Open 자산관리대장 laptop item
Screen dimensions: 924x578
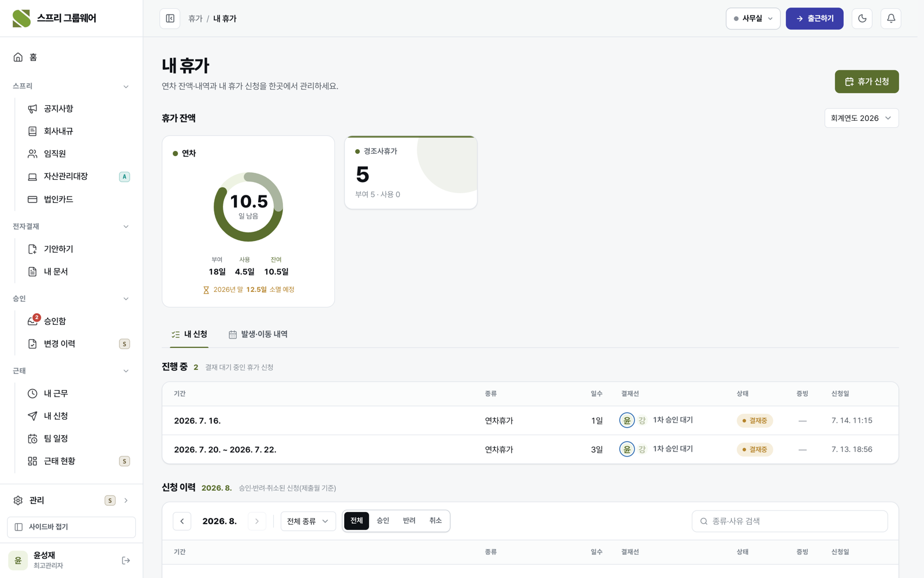pos(79,176)
